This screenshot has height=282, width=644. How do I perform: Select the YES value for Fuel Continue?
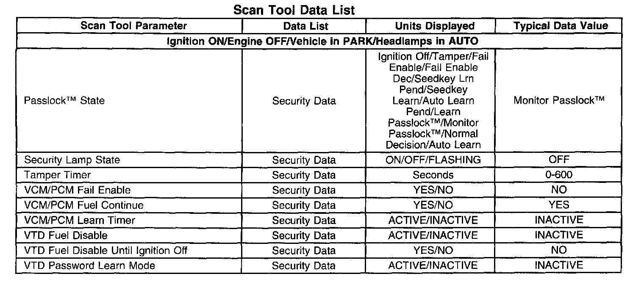558,205
